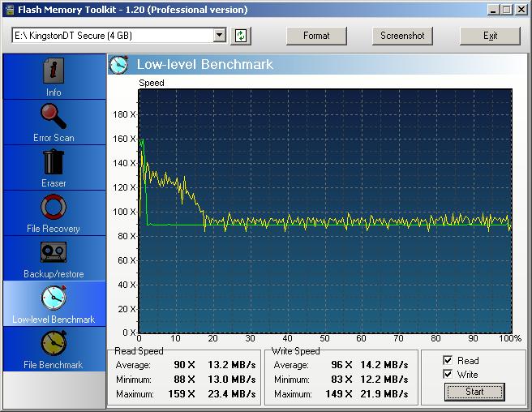Select the File Recovery lifebuoy icon

pyautogui.click(x=54, y=208)
